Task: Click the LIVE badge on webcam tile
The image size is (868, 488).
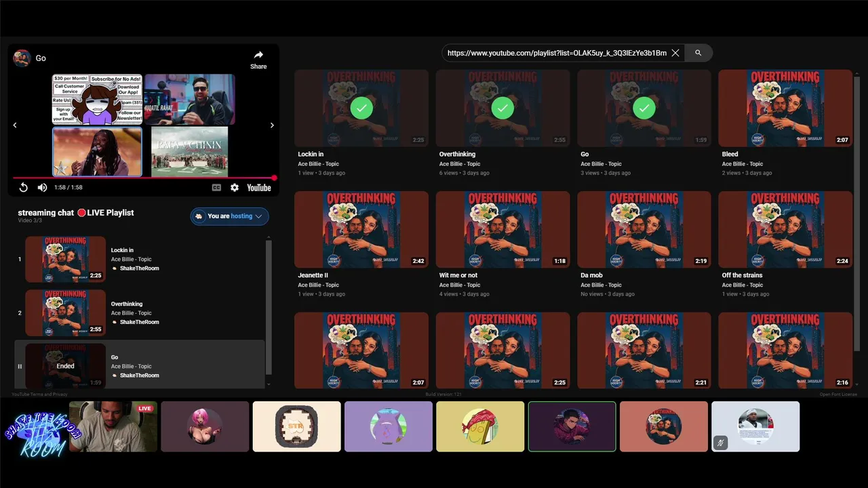Action: pyautogui.click(x=144, y=409)
